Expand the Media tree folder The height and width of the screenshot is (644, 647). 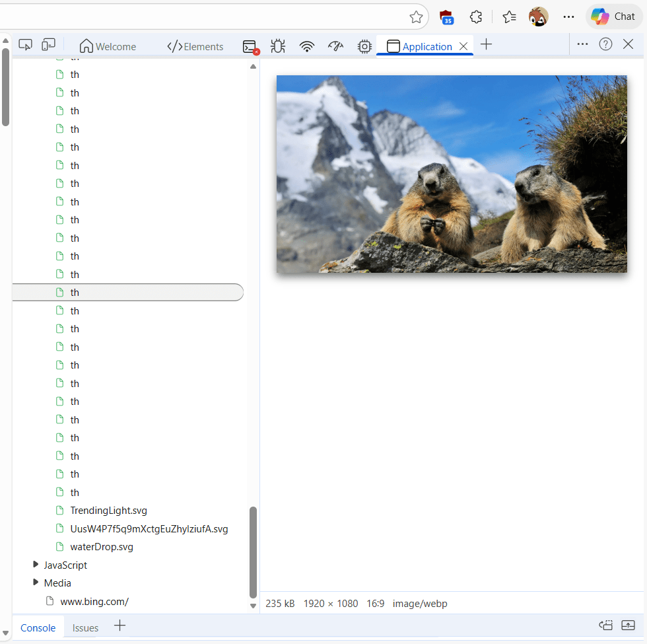pos(36,583)
